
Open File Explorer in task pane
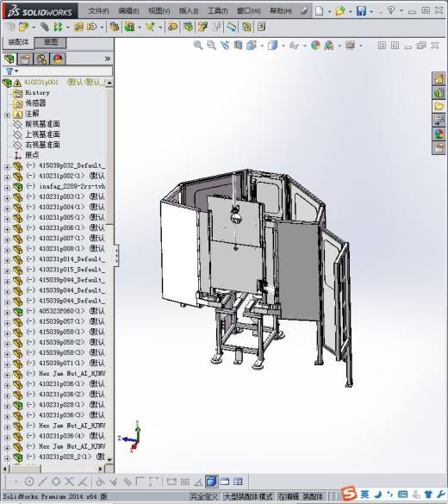439,106
